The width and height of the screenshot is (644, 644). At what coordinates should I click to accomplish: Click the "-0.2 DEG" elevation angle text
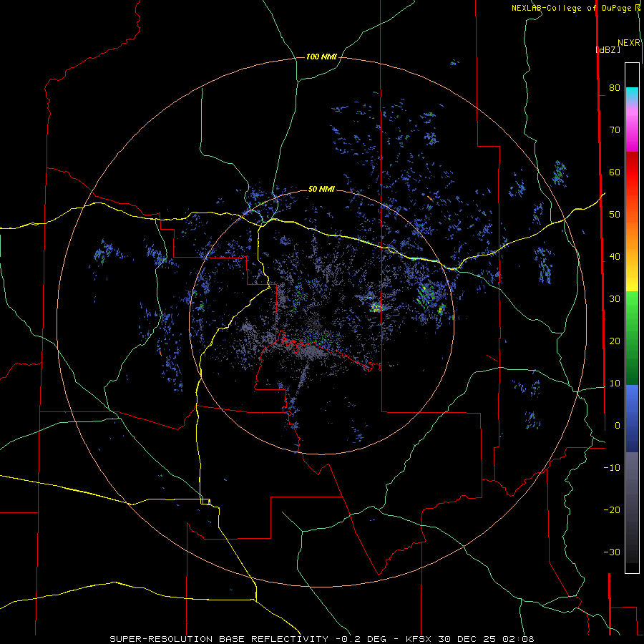361,639
